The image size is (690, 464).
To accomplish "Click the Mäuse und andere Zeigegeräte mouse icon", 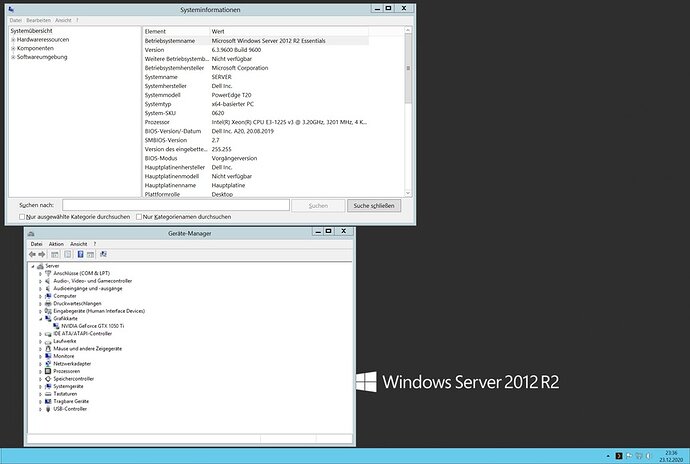I will click(x=48, y=349).
